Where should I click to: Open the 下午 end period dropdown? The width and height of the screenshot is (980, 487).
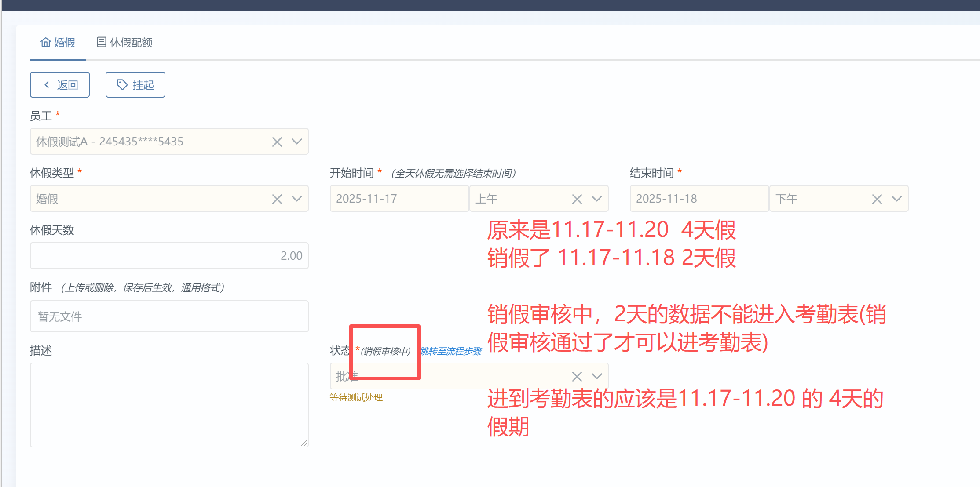[897, 199]
